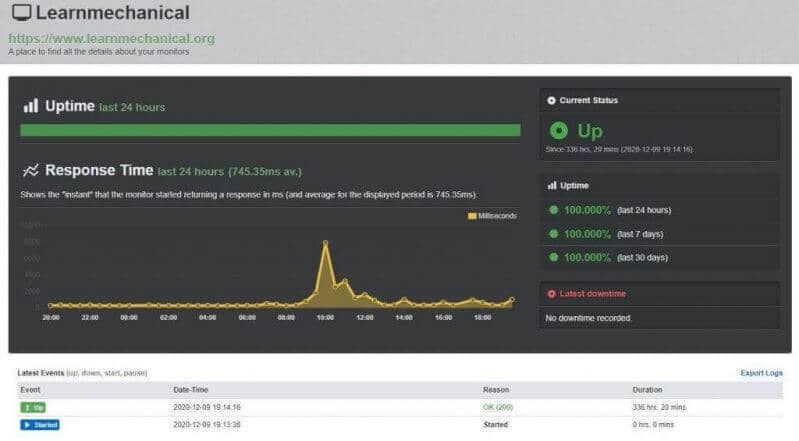Click the Date-Time column header
Screen dimensions: 799x441
coord(191,390)
